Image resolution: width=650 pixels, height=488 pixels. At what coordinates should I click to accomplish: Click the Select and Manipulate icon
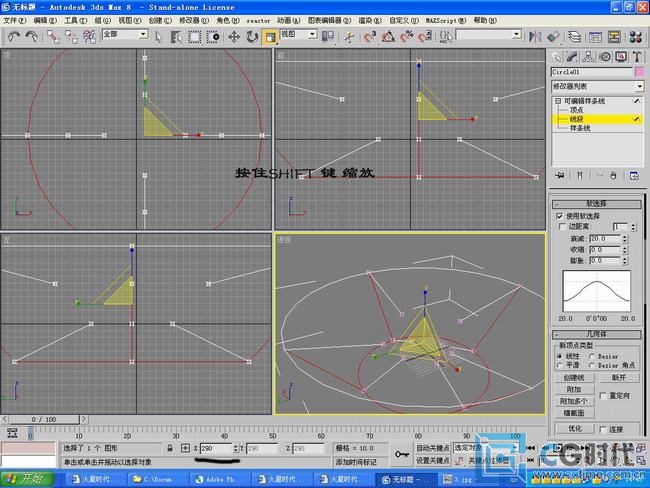tap(349, 37)
